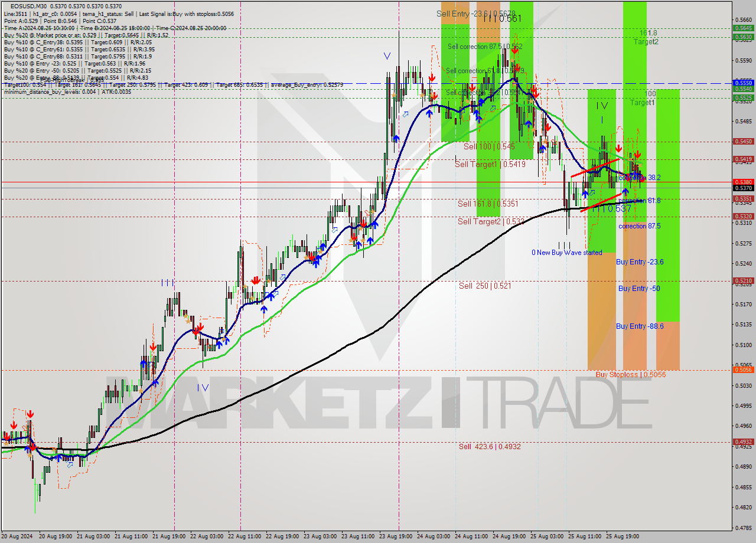756x543 pixels.
Task: Click the 'Buy %10 @ C_Entry38: 0.5395' line
Action: pos(44,42)
